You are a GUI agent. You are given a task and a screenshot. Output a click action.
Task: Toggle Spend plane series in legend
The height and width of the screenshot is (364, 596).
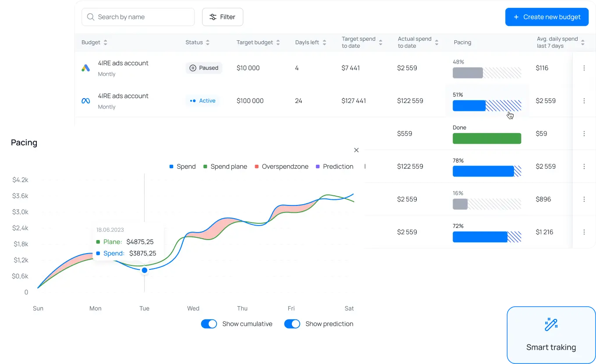225,166
